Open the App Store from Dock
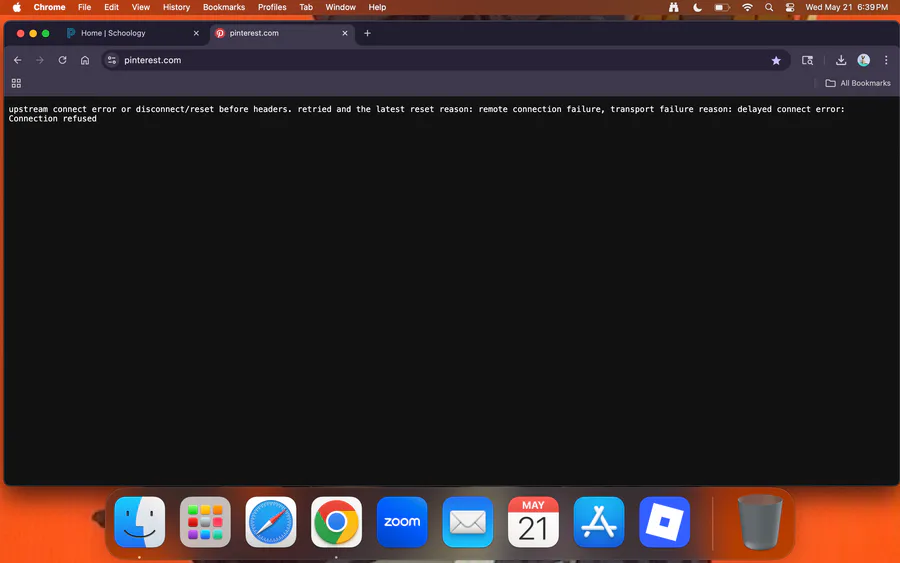This screenshot has width=900, height=563. [x=599, y=522]
